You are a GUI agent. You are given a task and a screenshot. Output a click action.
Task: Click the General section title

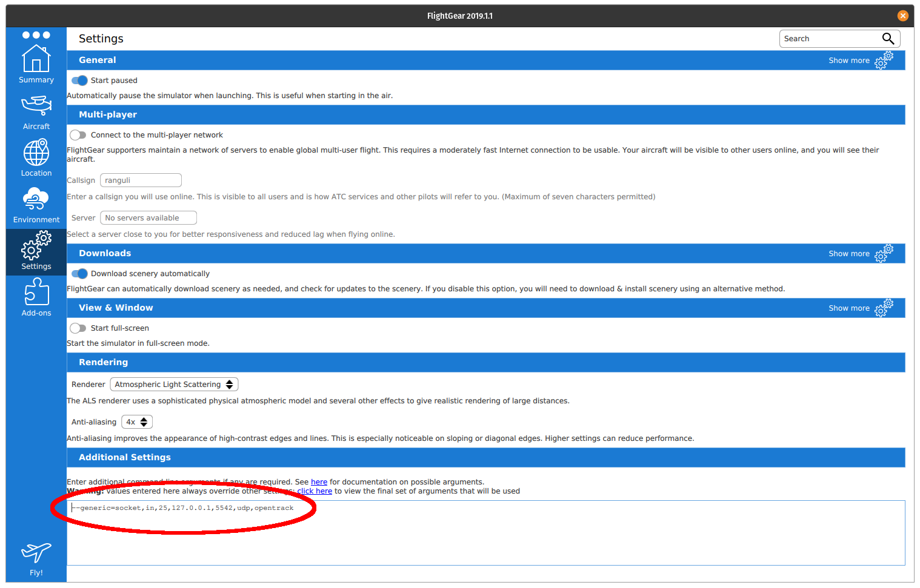pyautogui.click(x=98, y=60)
